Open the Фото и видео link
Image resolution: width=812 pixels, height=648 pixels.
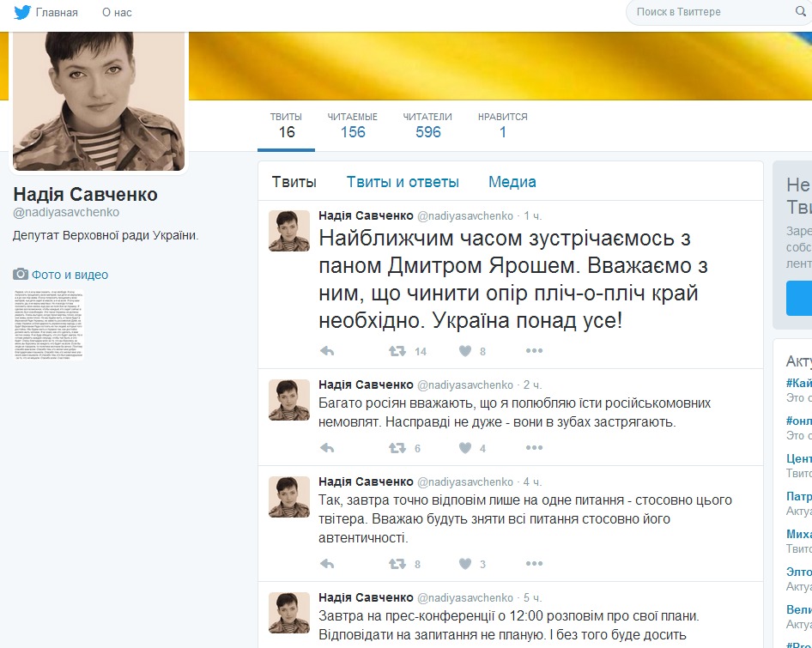[x=70, y=275]
